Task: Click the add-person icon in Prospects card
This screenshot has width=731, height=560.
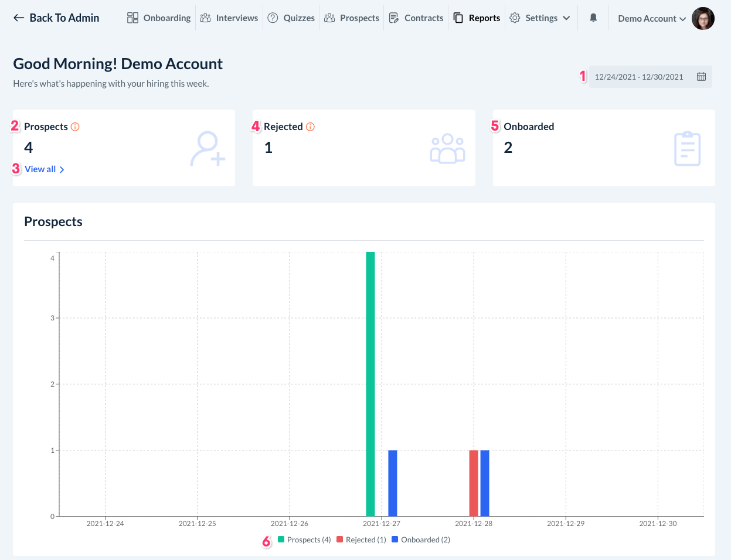Action: coord(208,149)
